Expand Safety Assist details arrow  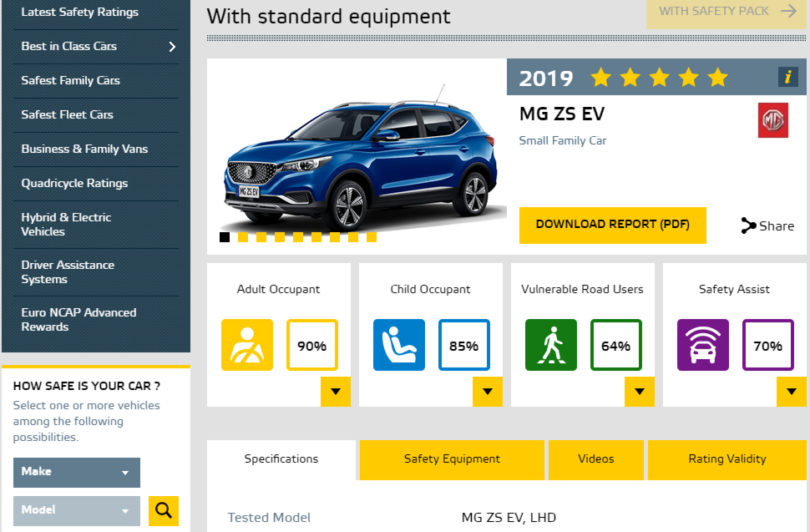tap(791, 392)
